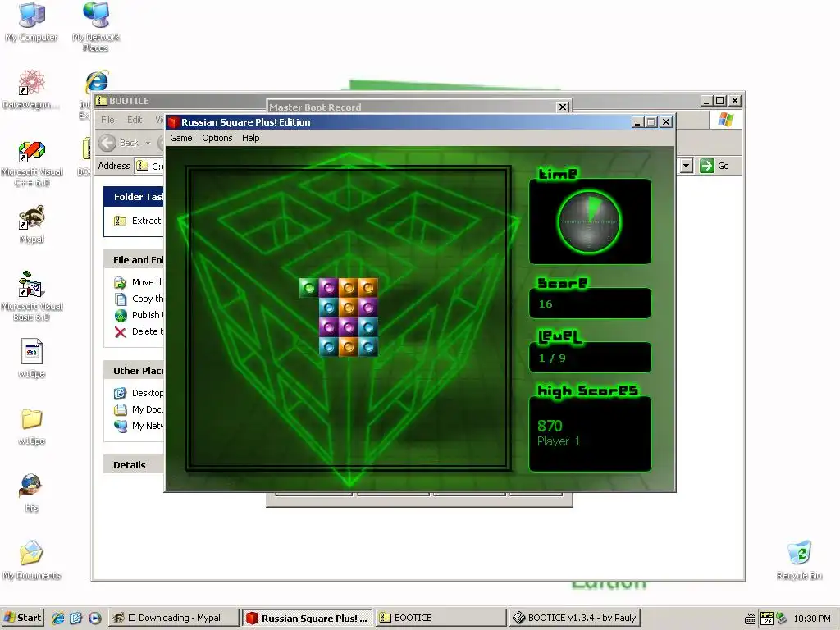
Task: Click the Score value 16
Action: tap(546, 304)
